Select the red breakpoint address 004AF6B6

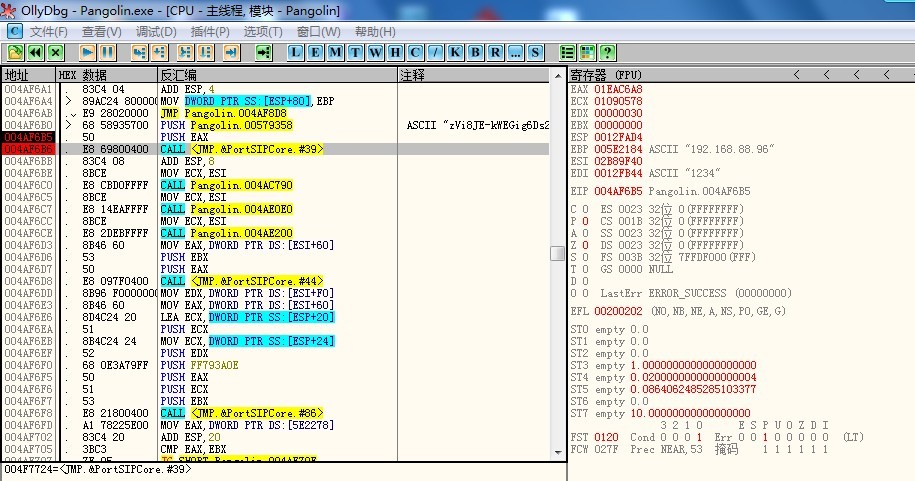point(29,149)
